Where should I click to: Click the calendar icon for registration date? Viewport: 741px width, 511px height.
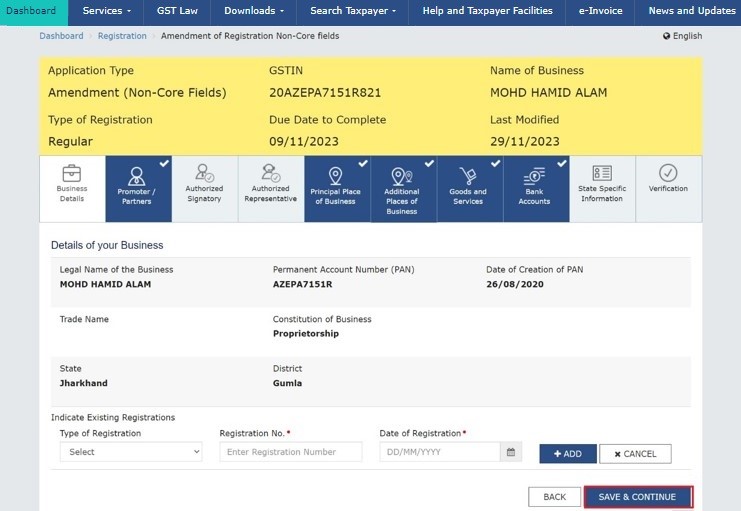click(x=511, y=453)
